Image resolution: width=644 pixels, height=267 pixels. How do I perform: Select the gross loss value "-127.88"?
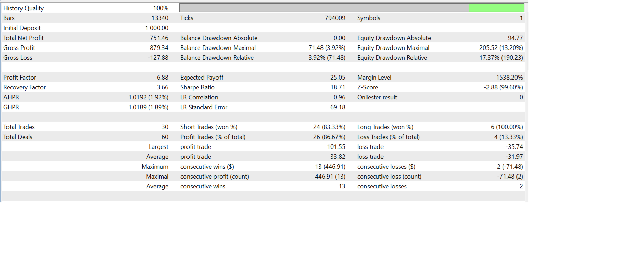(158, 58)
